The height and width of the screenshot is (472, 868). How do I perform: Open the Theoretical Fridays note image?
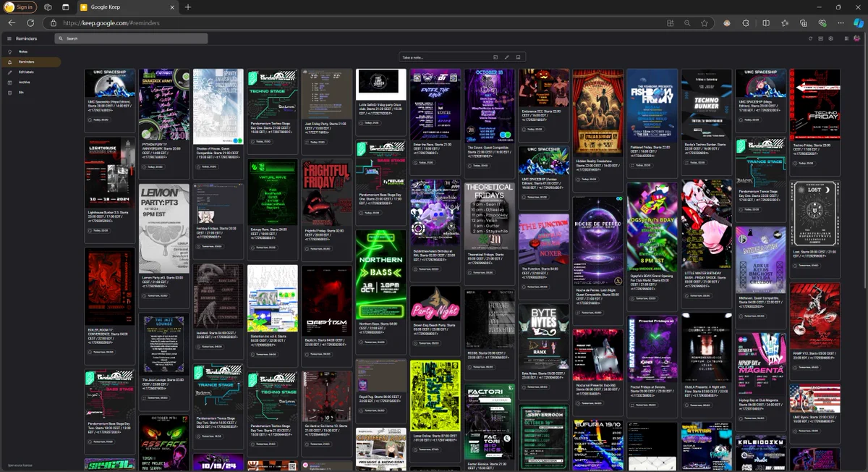490,216
